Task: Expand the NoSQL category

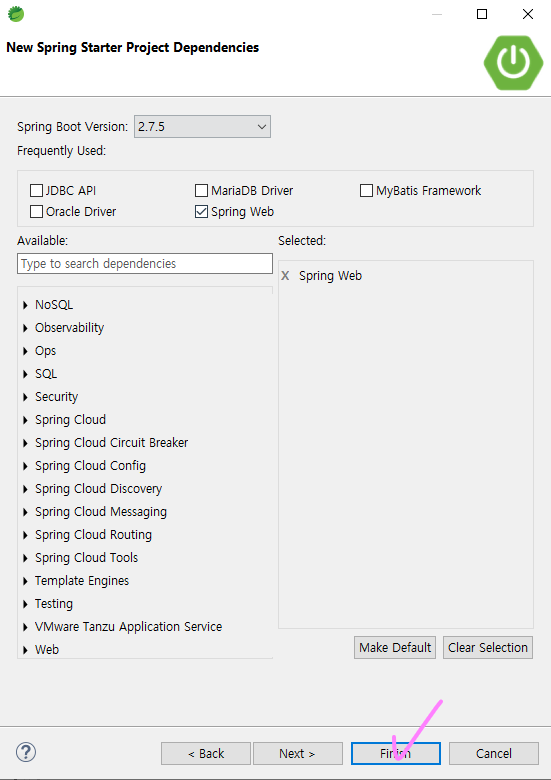Action: (x=25, y=305)
